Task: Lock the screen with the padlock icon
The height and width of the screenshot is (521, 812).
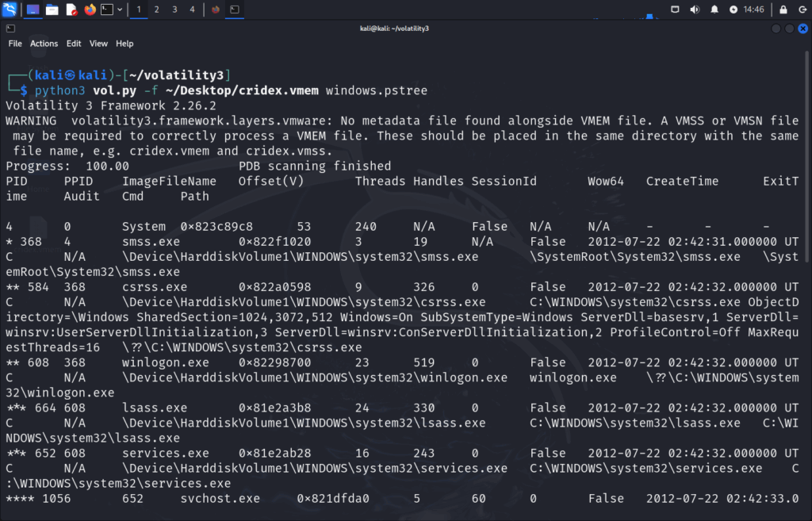Action: [x=783, y=10]
